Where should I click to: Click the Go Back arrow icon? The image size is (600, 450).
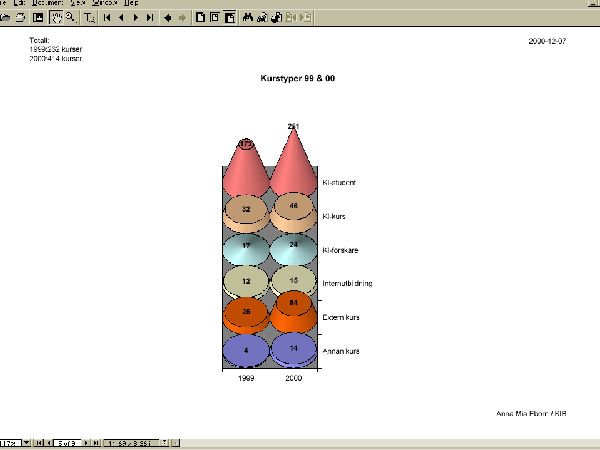(x=167, y=17)
